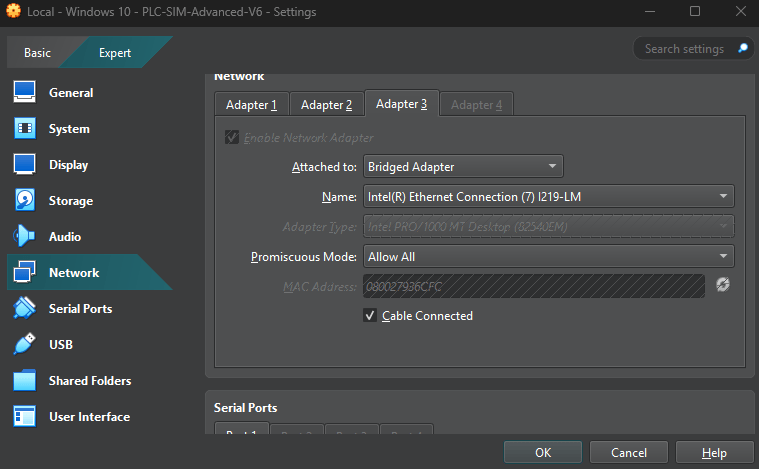Screen dimensions: 759x469
Task: Click the General settings icon
Action: click(25, 93)
